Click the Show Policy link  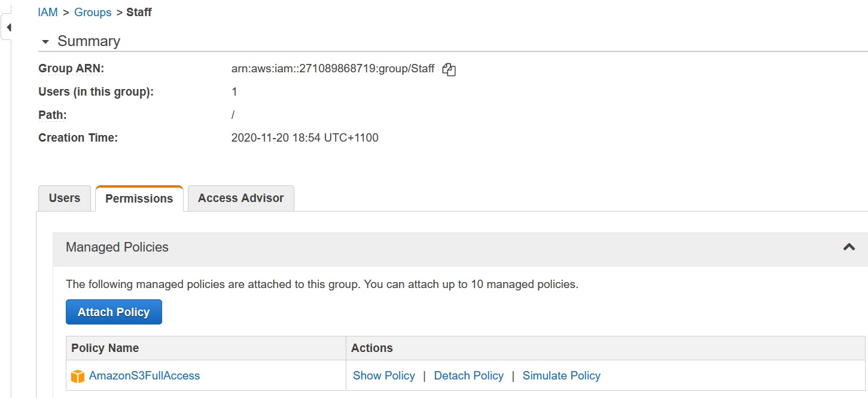point(383,376)
